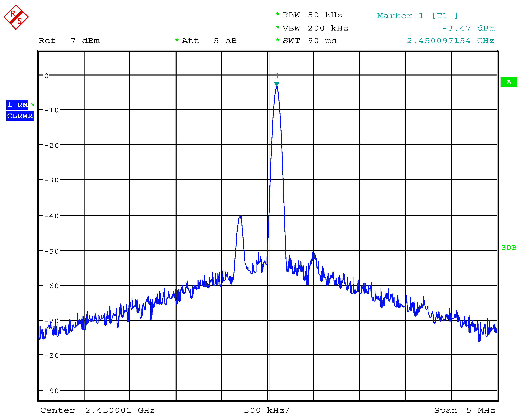Screen dimensions: 522x420
Task: Click the Rohde & Schwarz logo
Action: [16, 17]
